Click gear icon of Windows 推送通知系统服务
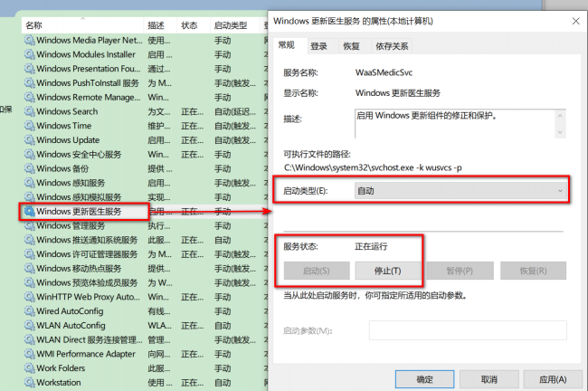Image resolution: width=588 pixels, height=391 pixels. point(30,240)
